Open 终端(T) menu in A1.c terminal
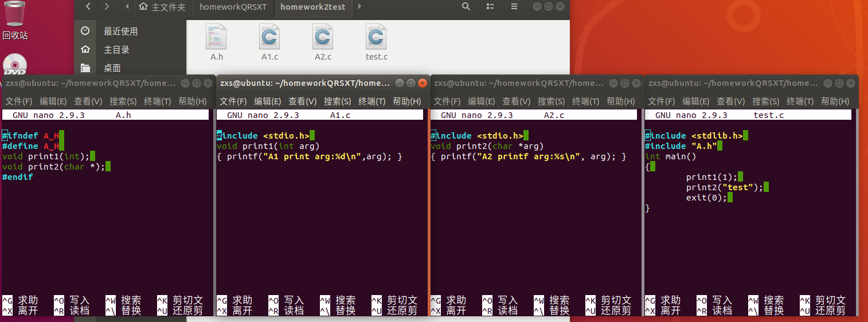The height and width of the screenshot is (322, 868). pos(372,101)
